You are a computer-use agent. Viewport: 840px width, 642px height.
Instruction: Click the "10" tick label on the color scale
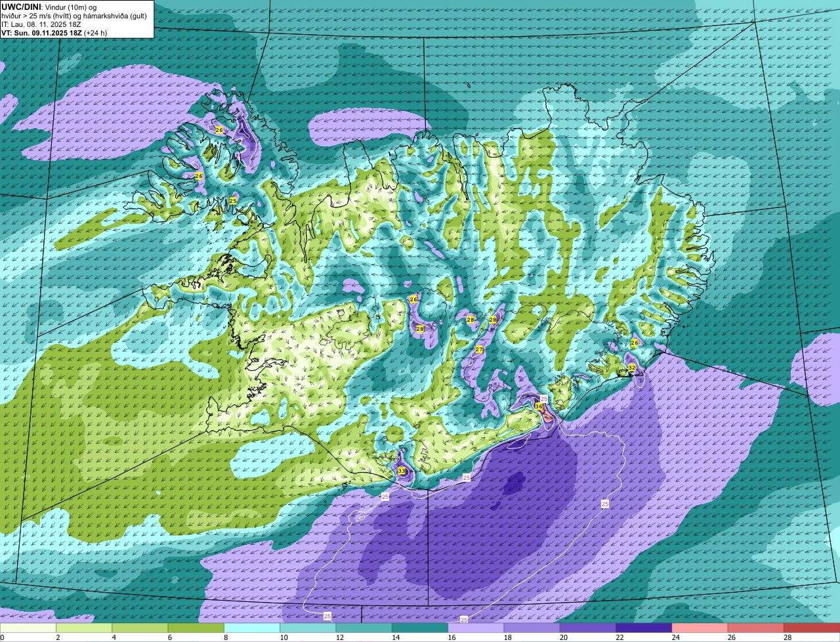(283, 637)
